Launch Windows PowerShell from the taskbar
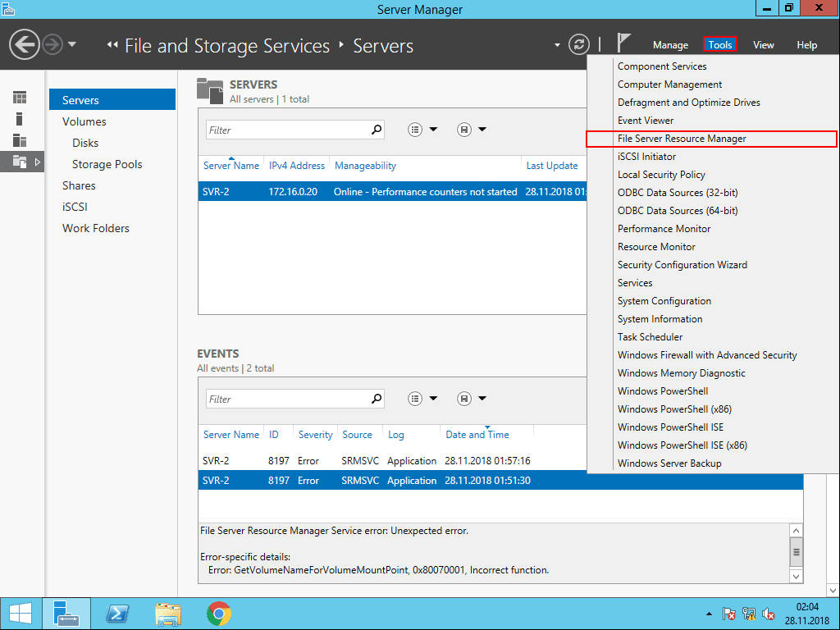The height and width of the screenshot is (630, 840). 117,613
